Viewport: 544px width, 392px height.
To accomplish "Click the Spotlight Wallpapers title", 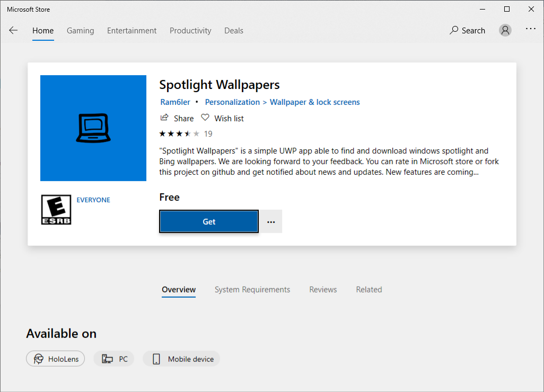I will tap(220, 85).
